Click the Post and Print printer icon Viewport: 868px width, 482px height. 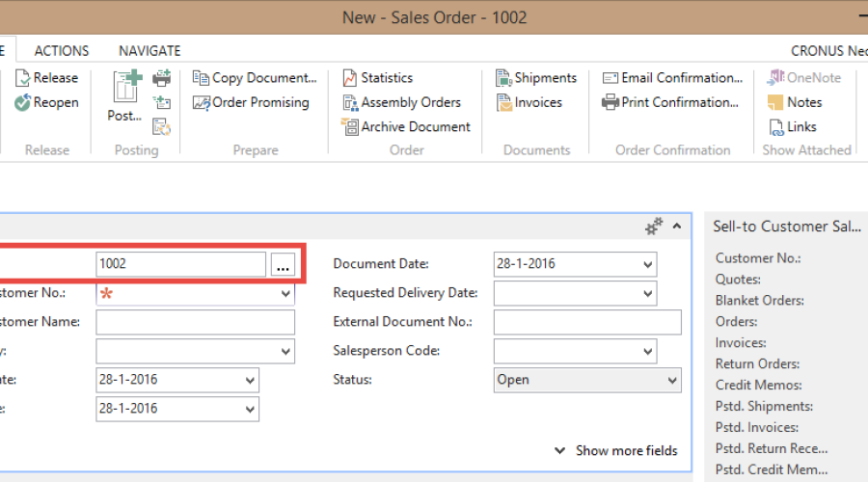click(x=162, y=78)
